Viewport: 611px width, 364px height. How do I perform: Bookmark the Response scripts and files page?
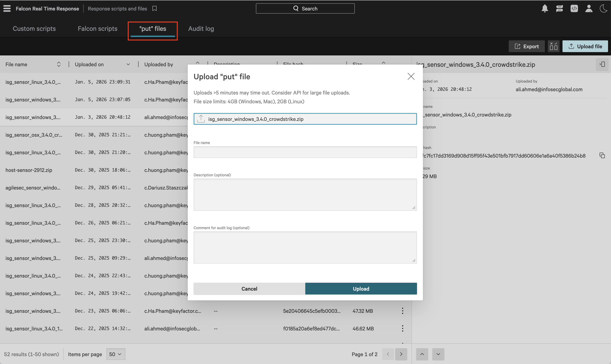pyautogui.click(x=154, y=9)
